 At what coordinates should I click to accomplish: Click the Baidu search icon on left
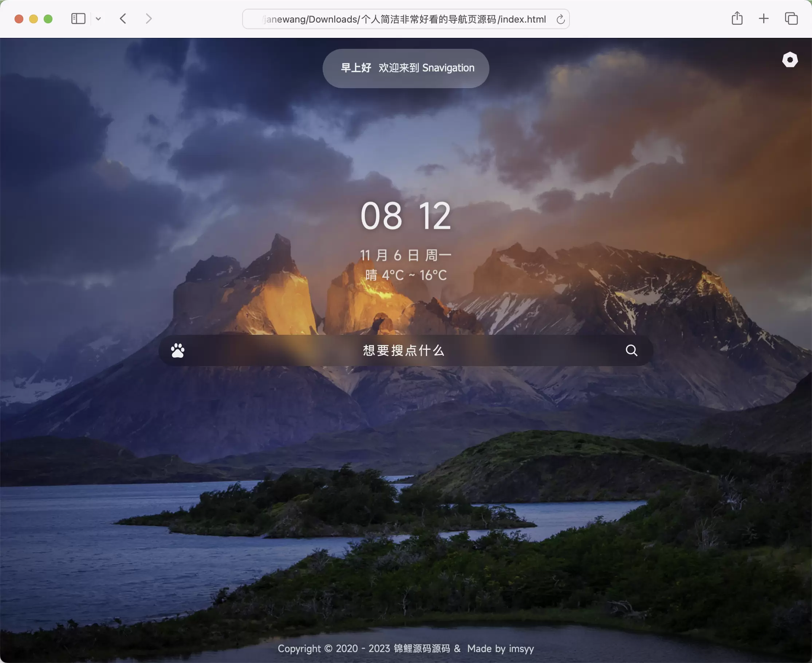pyautogui.click(x=177, y=349)
